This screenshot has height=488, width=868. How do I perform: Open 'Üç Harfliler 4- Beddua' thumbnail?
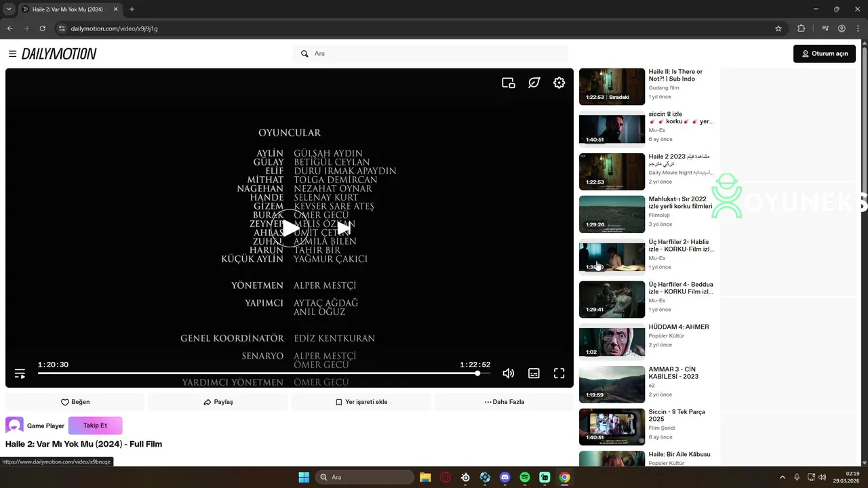click(612, 300)
